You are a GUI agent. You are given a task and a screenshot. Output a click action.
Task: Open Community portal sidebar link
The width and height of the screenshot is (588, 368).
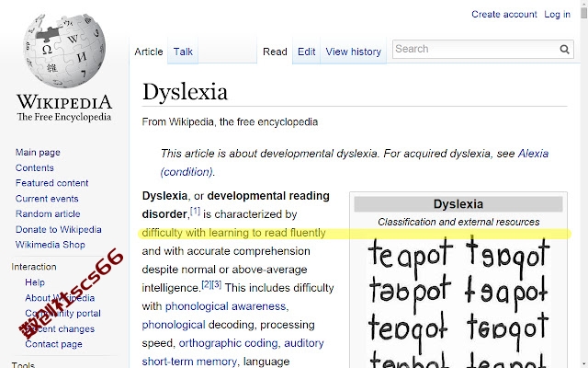click(62, 313)
